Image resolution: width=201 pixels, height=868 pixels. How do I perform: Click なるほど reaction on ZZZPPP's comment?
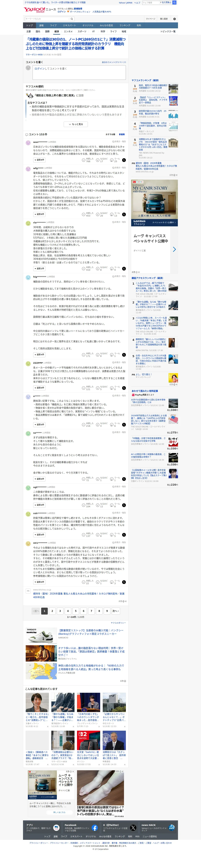98,388
